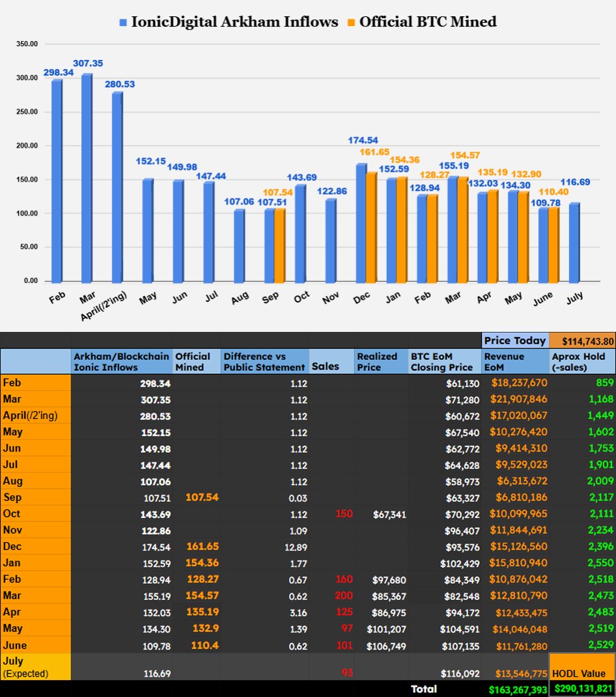Click the closing price '$61,130'
Screen dimensions: 616x697
coord(462,383)
